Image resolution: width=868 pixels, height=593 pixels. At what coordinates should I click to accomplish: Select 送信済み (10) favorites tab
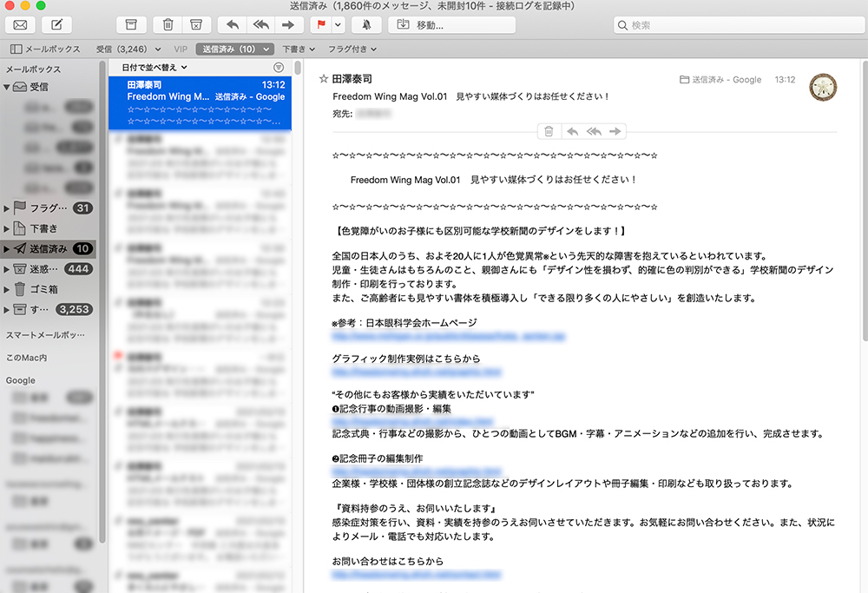tap(234, 49)
